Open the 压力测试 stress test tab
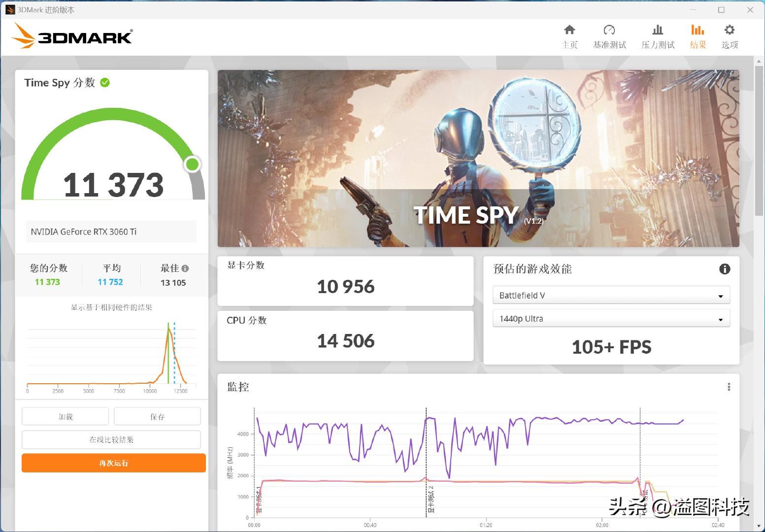Screen dimensions: 765x532 pyautogui.click(x=658, y=37)
